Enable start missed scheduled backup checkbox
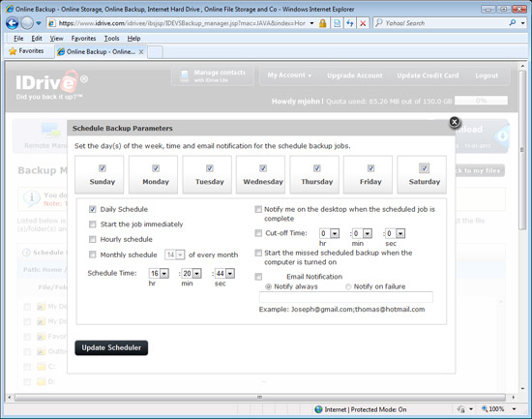 258,253
